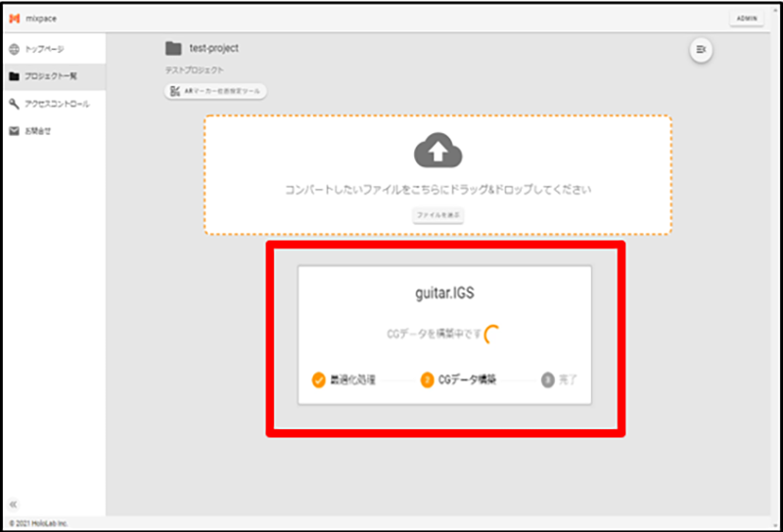Open the お問合せ contact page
Image resolution: width=783 pixels, height=532 pixels.
pos(37,131)
